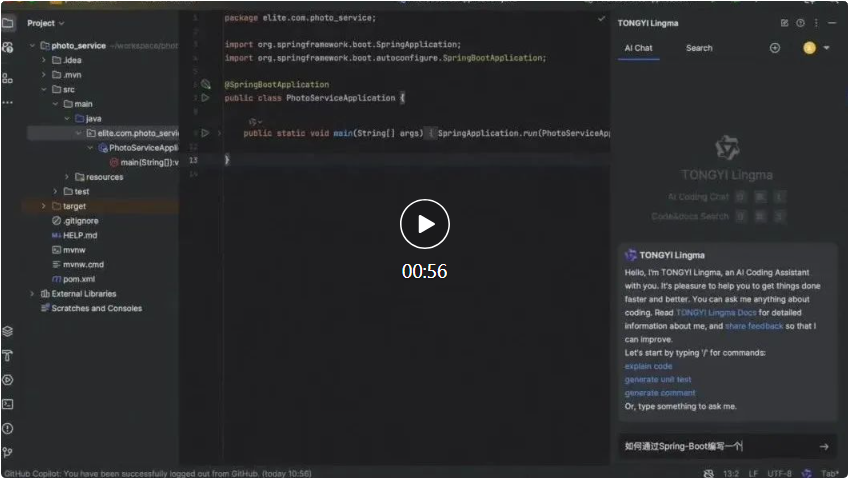Expand External Libraries node
The image size is (849, 479).
(x=32, y=294)
